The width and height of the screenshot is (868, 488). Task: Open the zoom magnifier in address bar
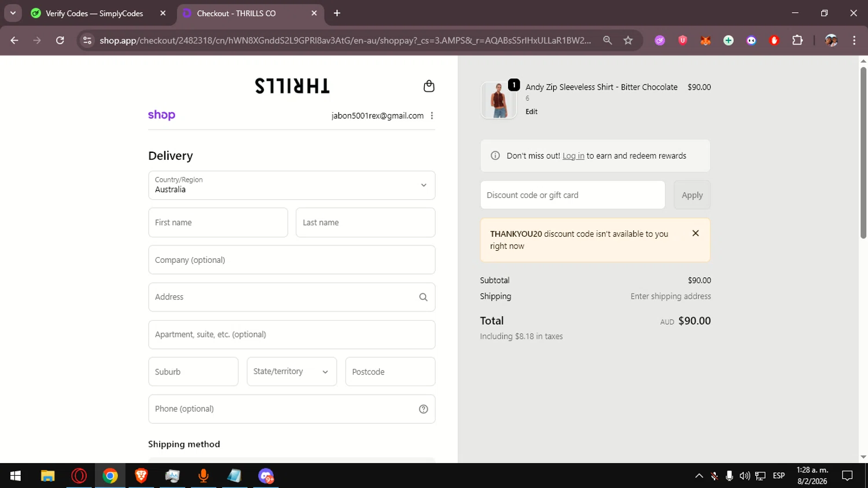607,41
